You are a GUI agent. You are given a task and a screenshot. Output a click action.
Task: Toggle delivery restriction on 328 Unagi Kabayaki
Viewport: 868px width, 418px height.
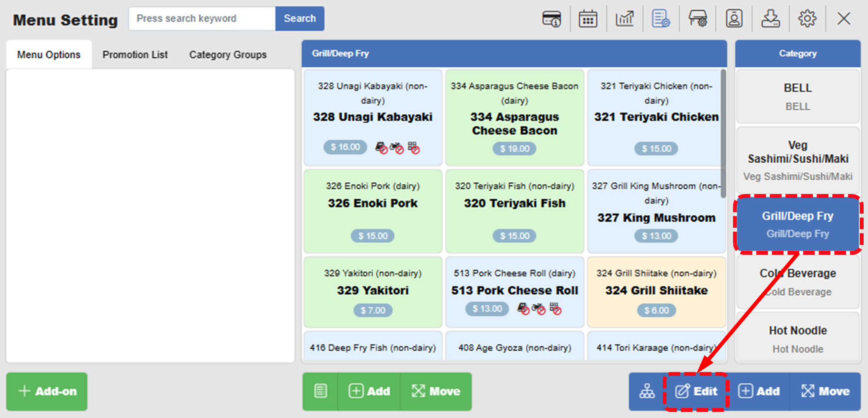click(397, 148)
